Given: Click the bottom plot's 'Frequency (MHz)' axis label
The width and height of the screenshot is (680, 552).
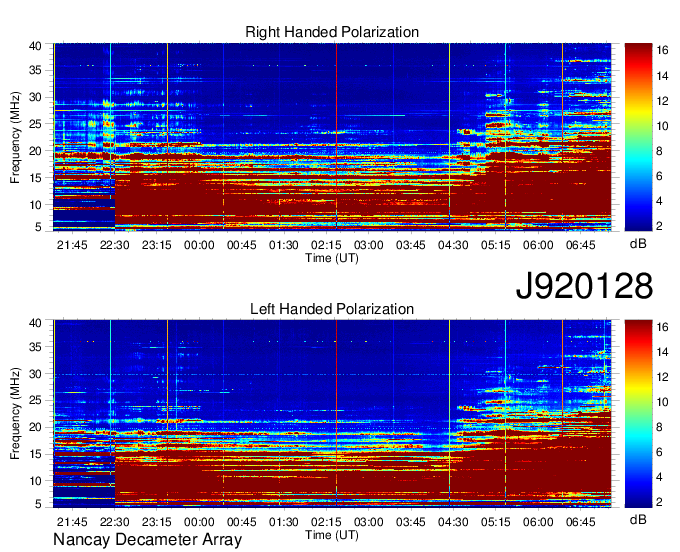Looking at the screenshot, I should click(15, 414).
